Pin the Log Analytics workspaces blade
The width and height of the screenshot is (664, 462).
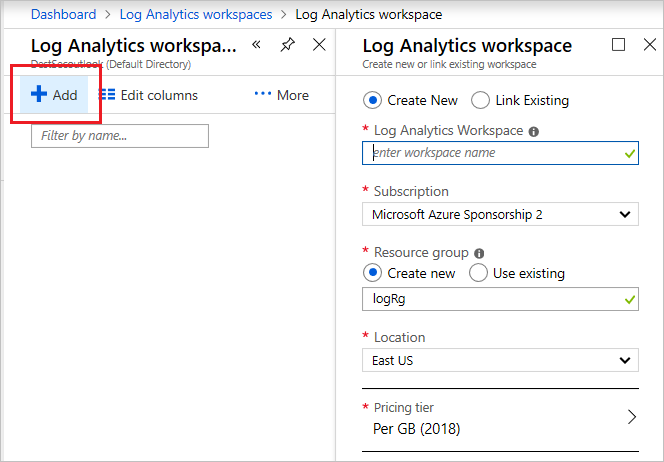(288, 44)
